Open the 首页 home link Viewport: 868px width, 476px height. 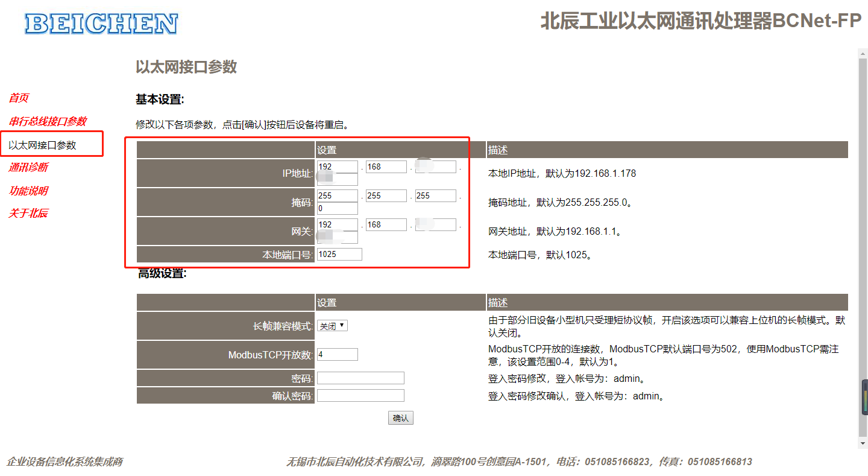point(19,98)
